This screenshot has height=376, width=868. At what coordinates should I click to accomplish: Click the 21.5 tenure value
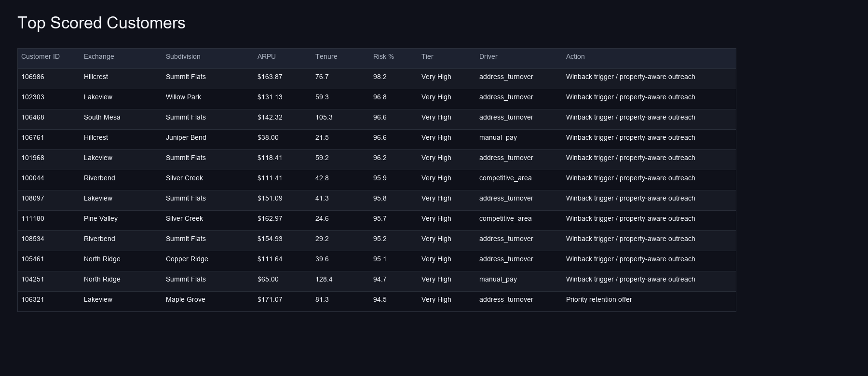point(322,137)
